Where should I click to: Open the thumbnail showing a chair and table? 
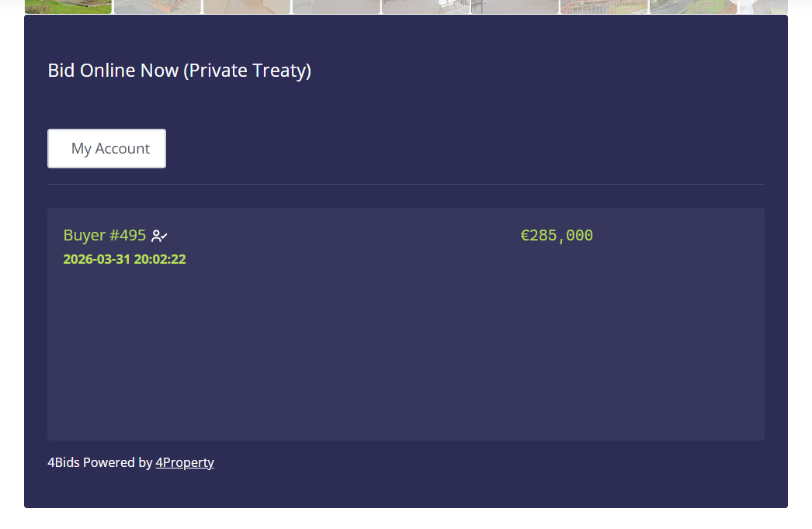tap(425, 6)
